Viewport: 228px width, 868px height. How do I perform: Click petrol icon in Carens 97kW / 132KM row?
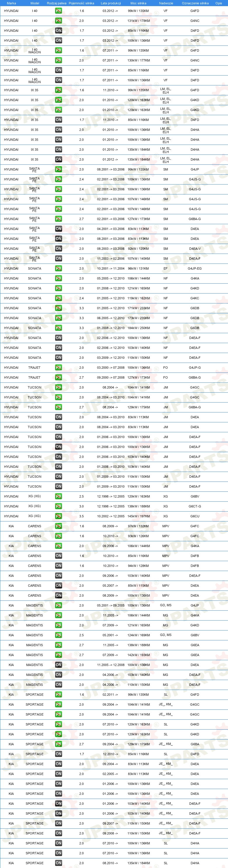58,526
